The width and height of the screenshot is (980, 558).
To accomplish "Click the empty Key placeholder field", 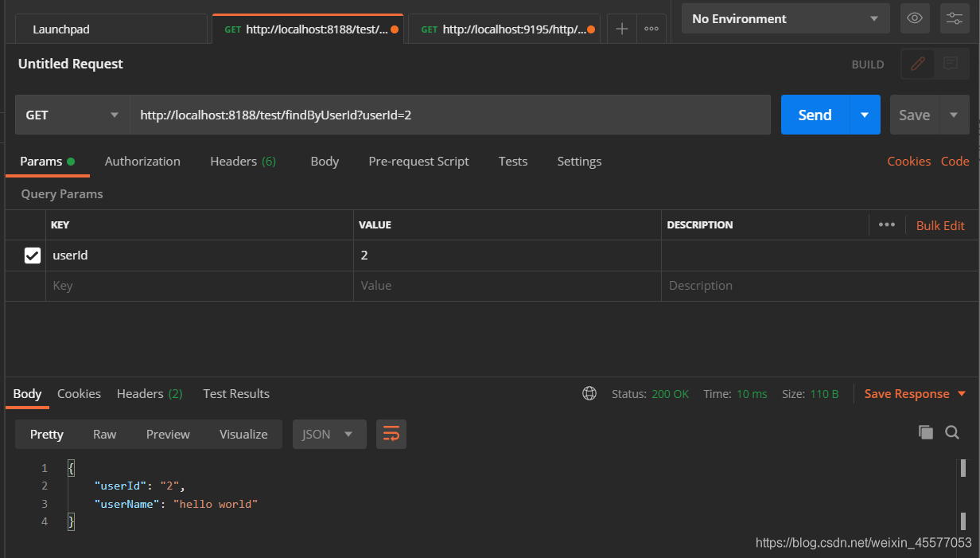I will coord(199,286).
